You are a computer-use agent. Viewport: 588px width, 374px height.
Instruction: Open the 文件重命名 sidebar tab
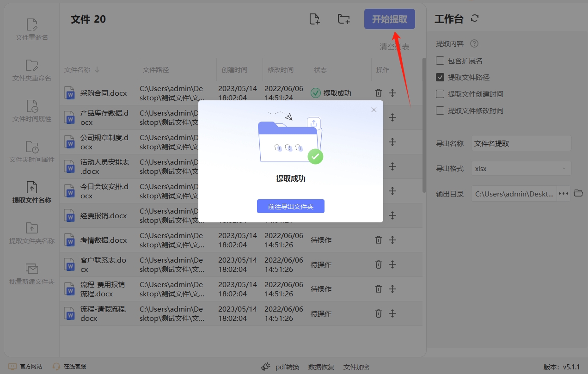pyautogui.click(x=32, y=30)
